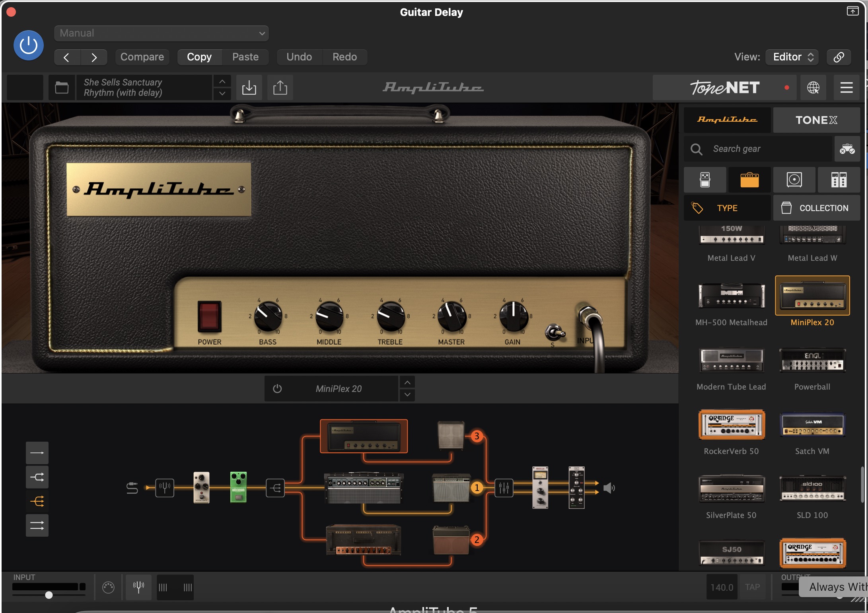Click the TREBLE knob
868x613 pixels.
click(x=391, y=317)
